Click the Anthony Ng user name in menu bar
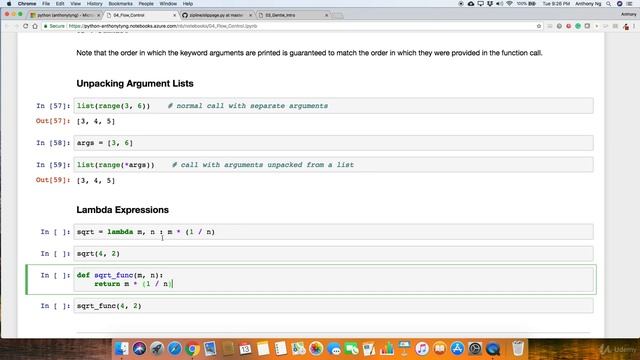The height and width of the screenshot is (360, 640). point(588,4)
